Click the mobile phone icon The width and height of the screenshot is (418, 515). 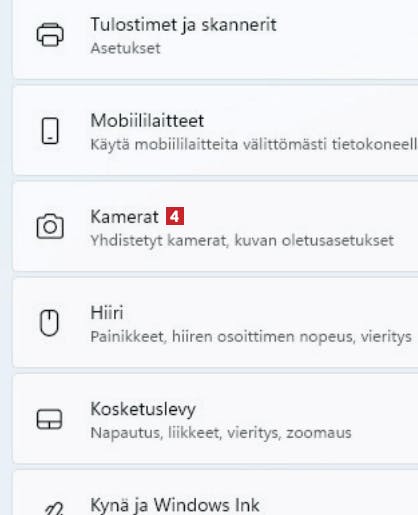pyautogui.click(x=50, y=131)
